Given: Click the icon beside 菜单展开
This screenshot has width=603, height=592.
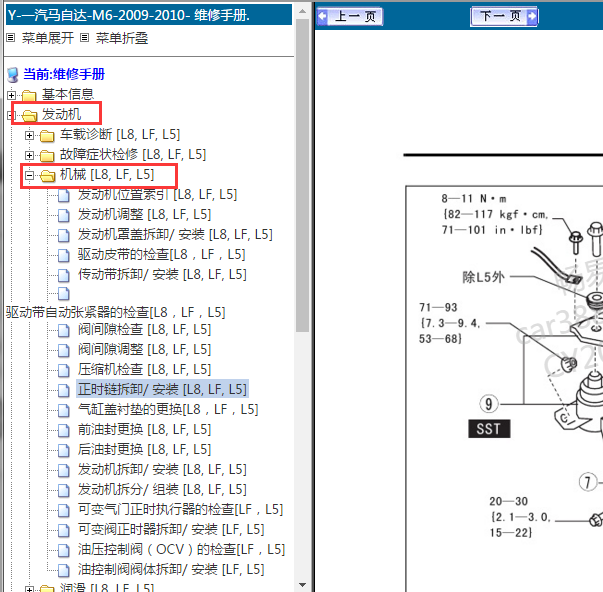Looking at the screenshot, I should point(11,38).
